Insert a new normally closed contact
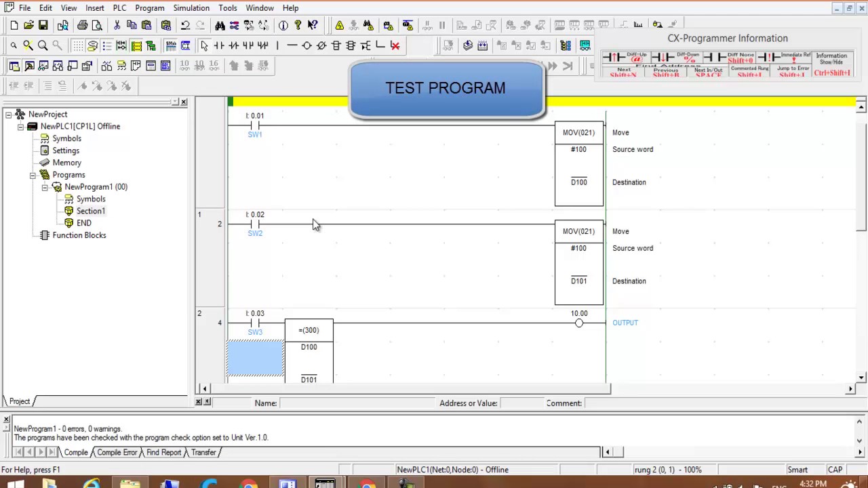Image resolution: width=868 pixels, height=488 pixels. pyautogui.click(x=233, y=45)
